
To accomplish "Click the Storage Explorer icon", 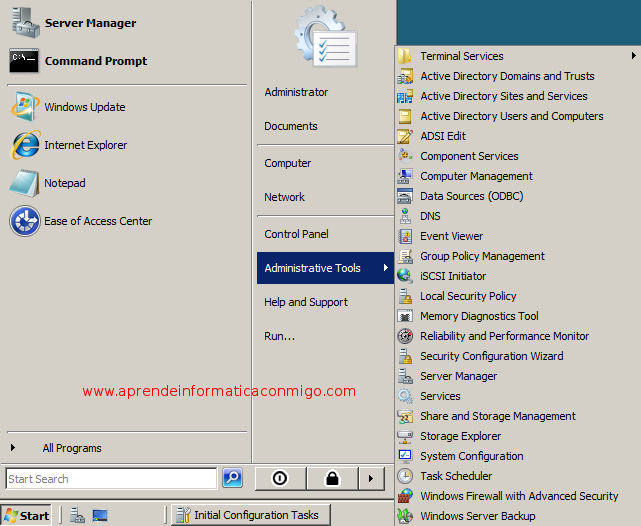I will coord(405,436).
